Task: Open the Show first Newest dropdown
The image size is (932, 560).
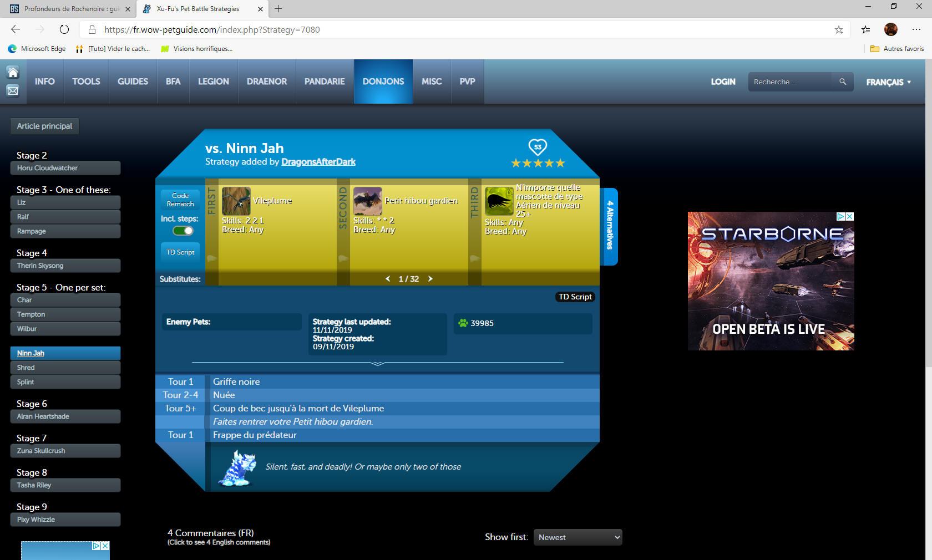Action: pos(578,537)
